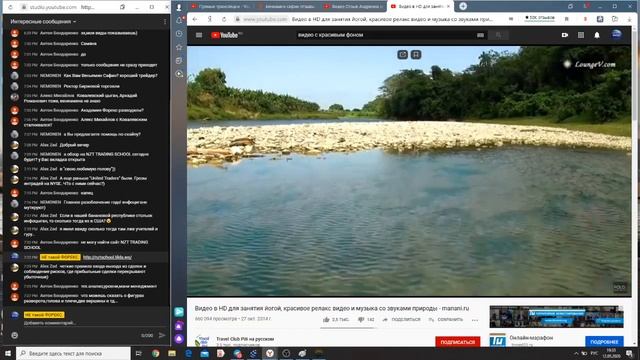This screenshot has height=360, width=640.
Task: Open File Explorer from the taskbar
Action: pyautogui.click(x=172, y=353)
